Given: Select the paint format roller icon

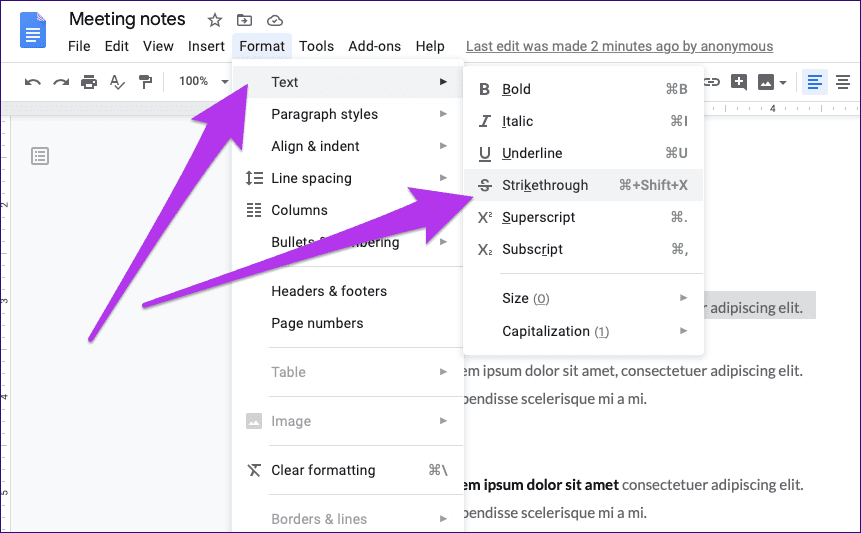Looking at the screenshot, I should click(x=146, y=82).
